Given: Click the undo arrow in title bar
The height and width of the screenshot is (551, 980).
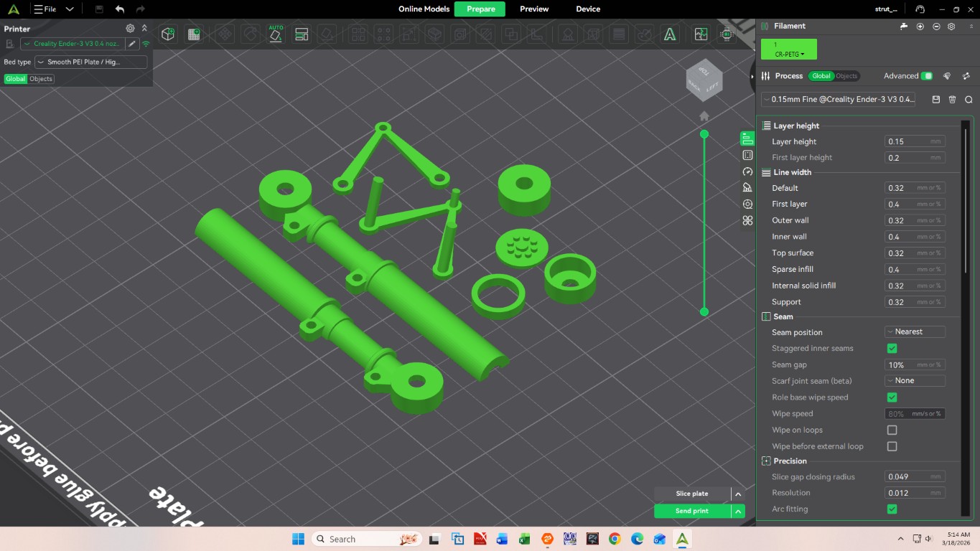Looking at the screenshot, I should [120, 9].
